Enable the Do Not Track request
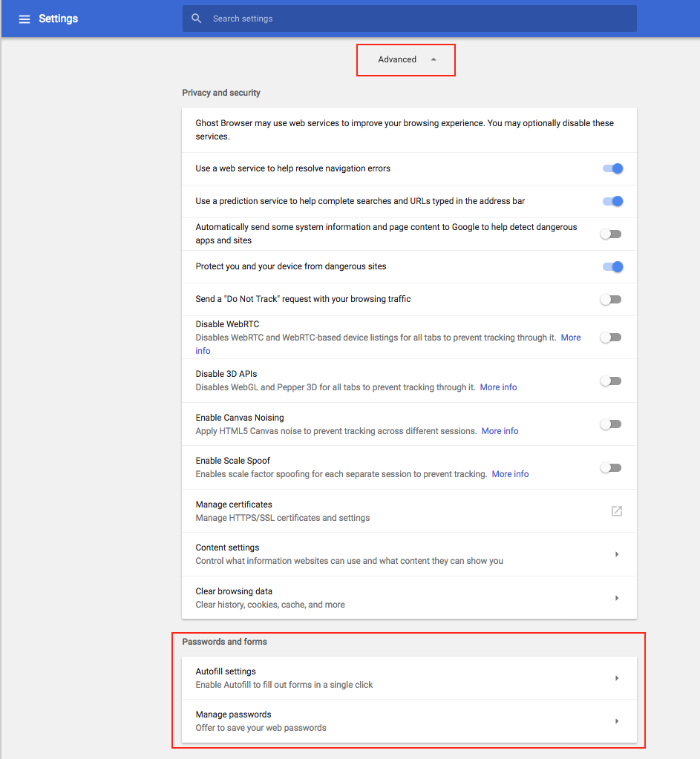Viewport: 700px width, 759px height. (x=611, y=299)
